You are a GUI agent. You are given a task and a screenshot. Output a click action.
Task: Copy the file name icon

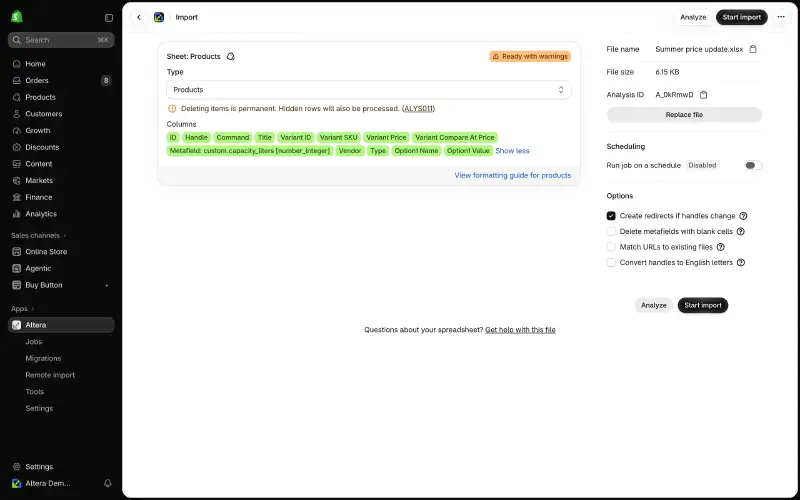[753, 49]
